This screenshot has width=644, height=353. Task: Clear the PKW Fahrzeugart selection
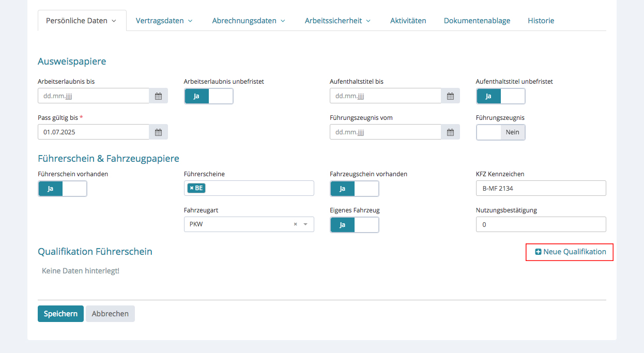tap(296, 224)
